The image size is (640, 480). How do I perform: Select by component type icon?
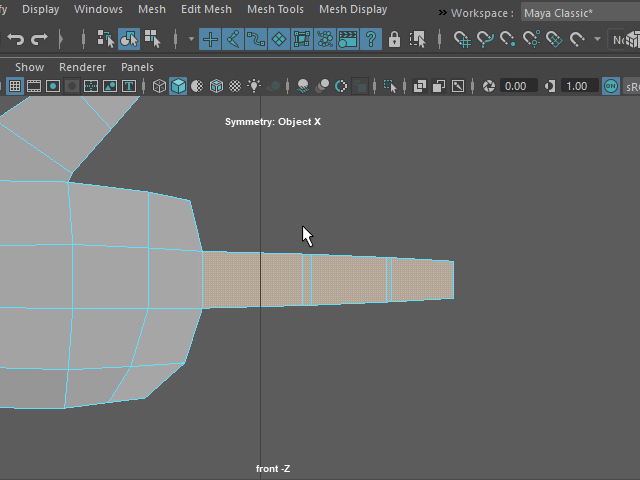pos(153,39)
